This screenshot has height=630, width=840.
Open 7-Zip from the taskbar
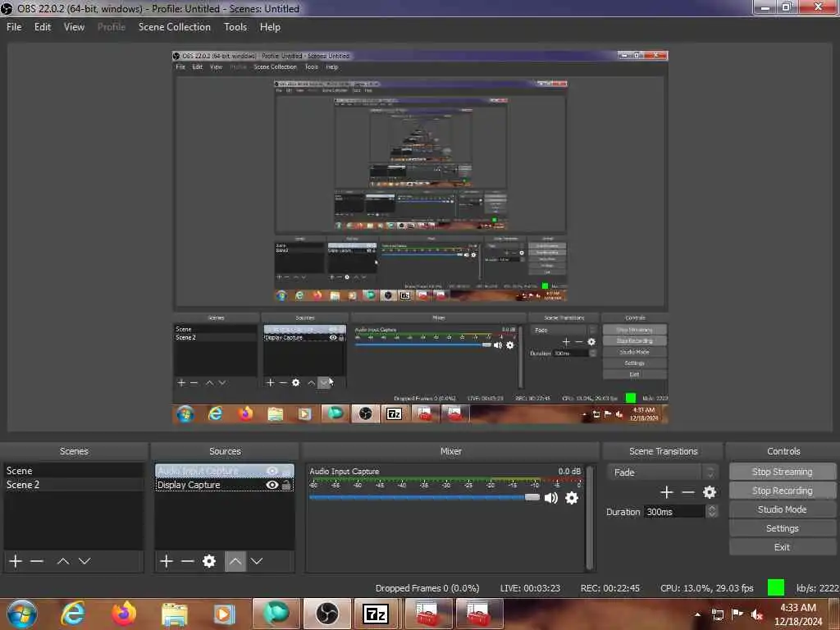(x=376, y=614)
